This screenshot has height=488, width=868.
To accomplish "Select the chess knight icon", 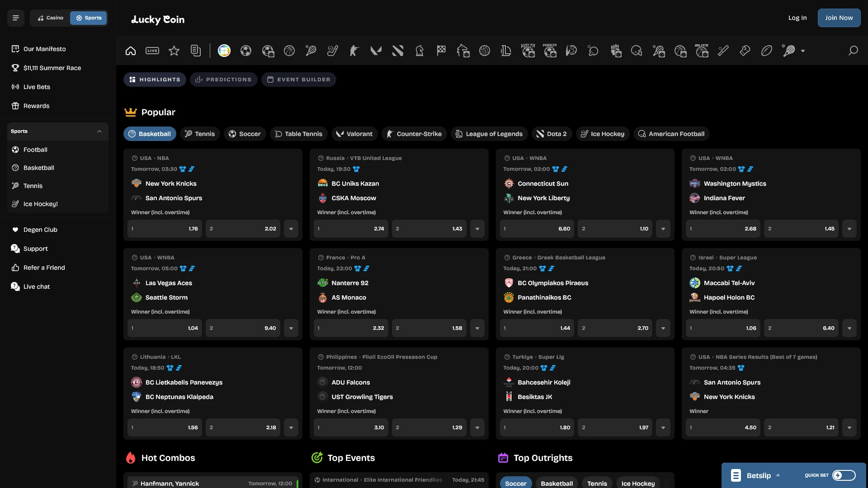I will [420, 51].
